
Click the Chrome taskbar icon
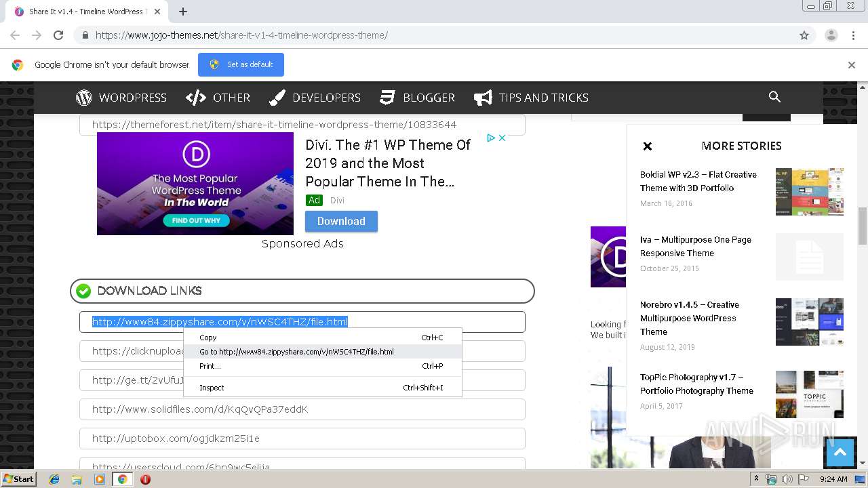122,479
